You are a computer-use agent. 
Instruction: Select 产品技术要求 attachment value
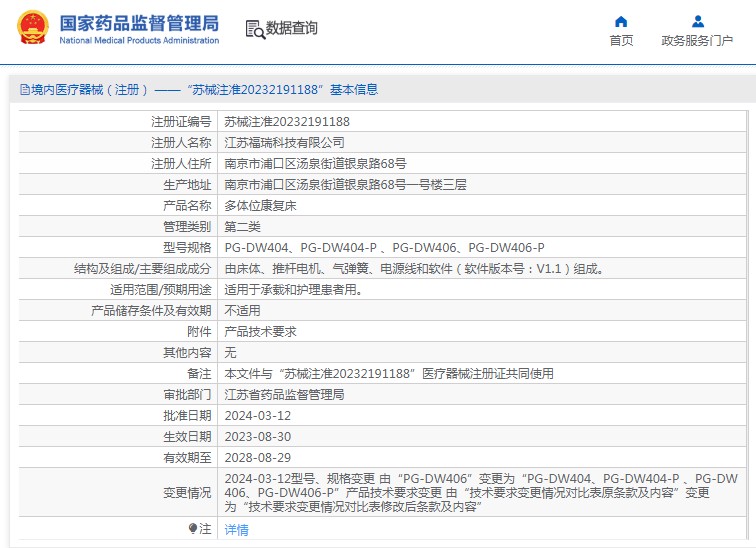(x=260, y=332)
